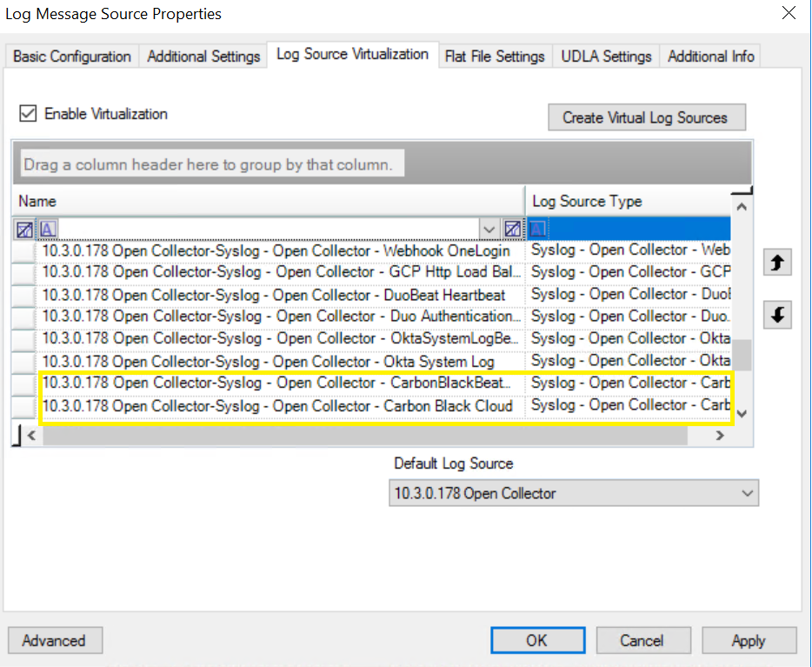
Task: Select the Carbon Black Cloud log source row
Action: click(278, 405)
